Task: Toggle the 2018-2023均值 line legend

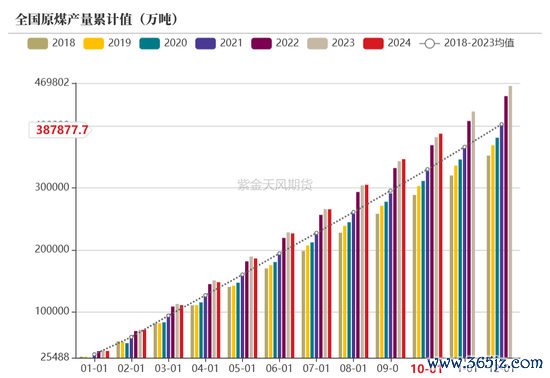Action: [x=467, y=43]
